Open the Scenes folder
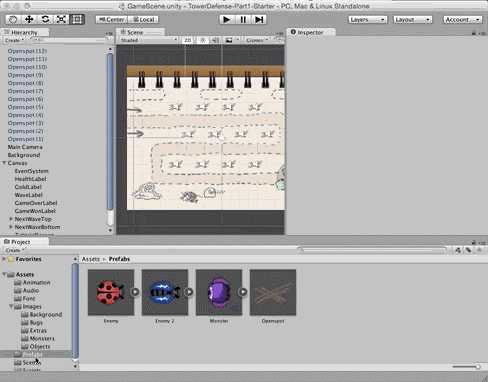Viewport: 488px width, 382px height. click(x=28, y=362)
